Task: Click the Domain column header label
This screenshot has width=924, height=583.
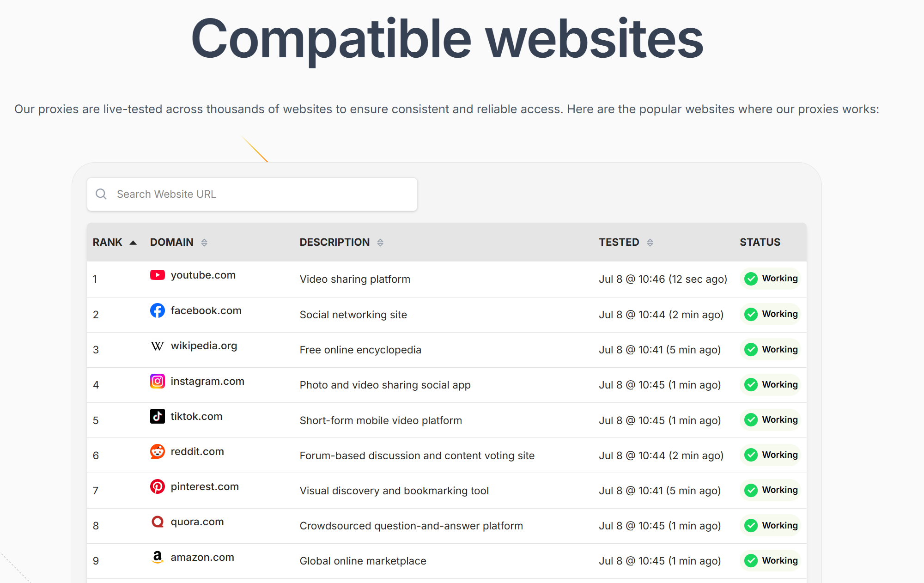Action: click(x=171, y=242)
